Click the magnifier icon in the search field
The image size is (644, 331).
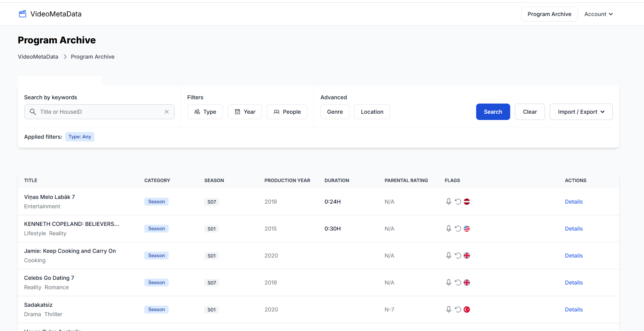tap(33, 112)
